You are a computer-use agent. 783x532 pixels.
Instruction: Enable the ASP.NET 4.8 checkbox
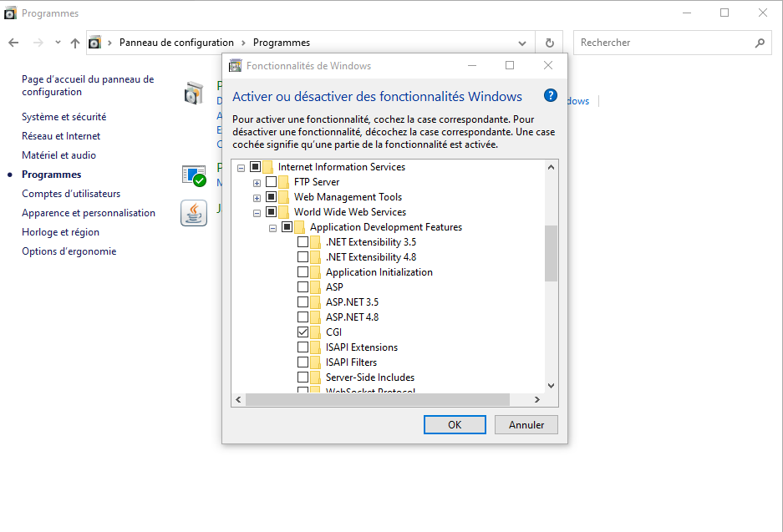coord(303,317)
